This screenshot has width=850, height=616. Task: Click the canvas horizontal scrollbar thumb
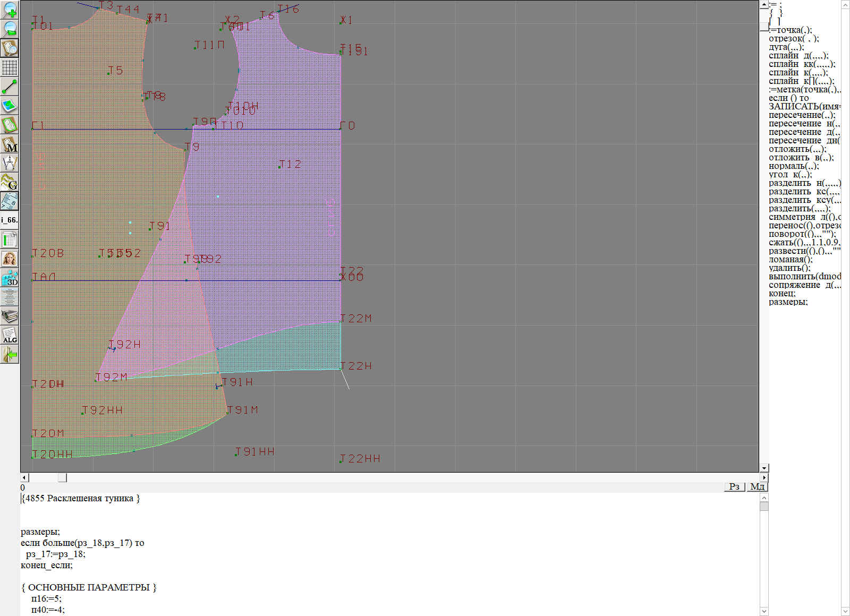tap(62, 477)
